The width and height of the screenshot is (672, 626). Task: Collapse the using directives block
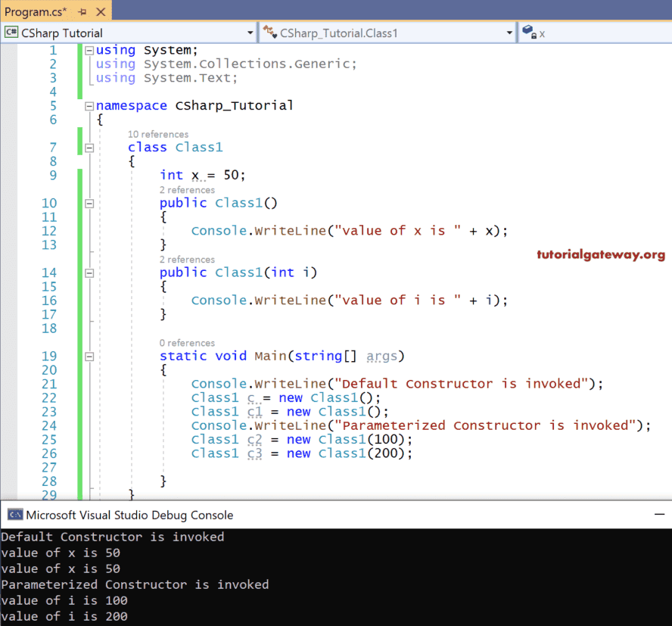pyautogui.click(x=90, y=50)
